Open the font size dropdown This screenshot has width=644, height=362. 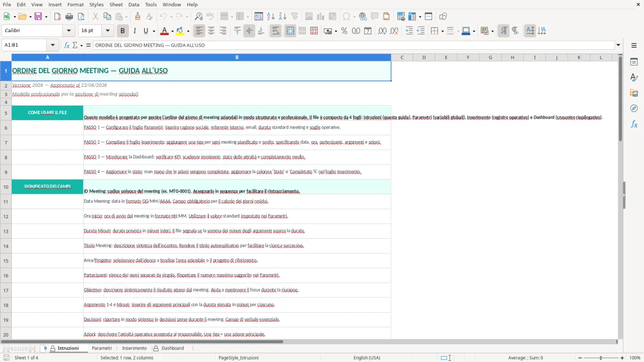(x=108, y=31)
